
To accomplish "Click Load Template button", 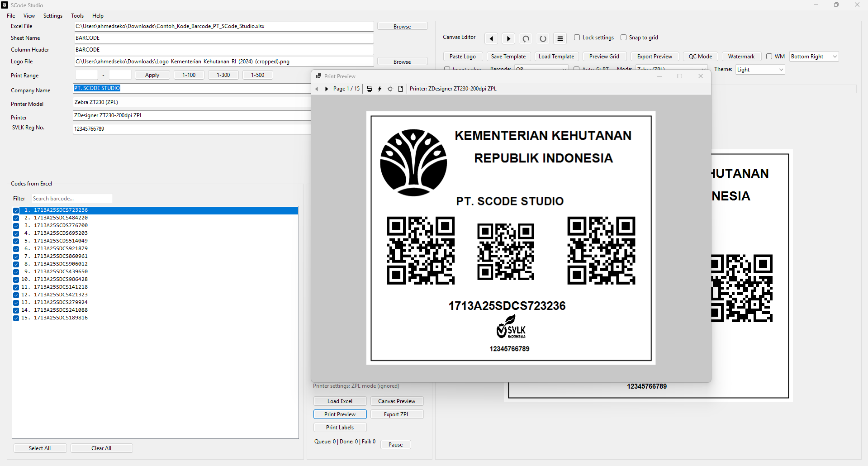I will click(556, 57).
